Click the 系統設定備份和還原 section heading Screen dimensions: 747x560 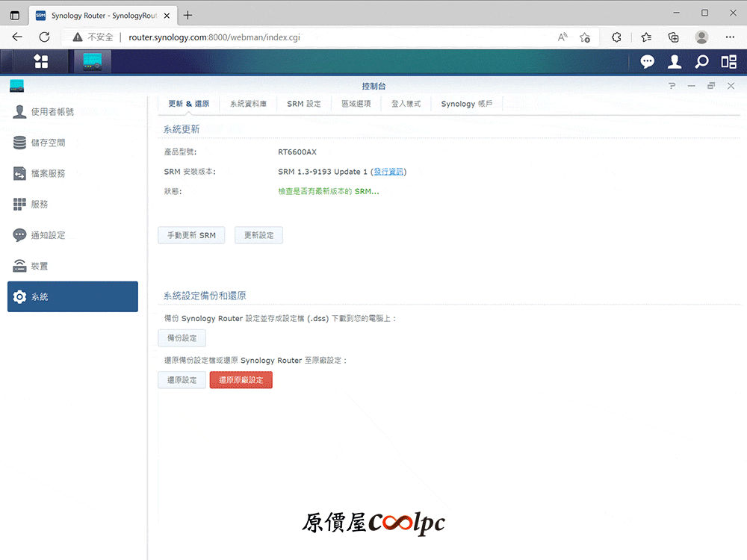pos(205,296)
